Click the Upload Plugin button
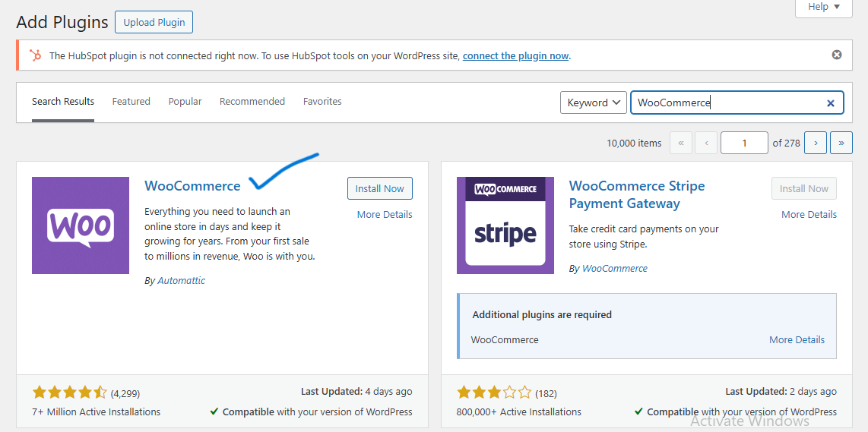 pyautogui.click(x=154, y=22)
